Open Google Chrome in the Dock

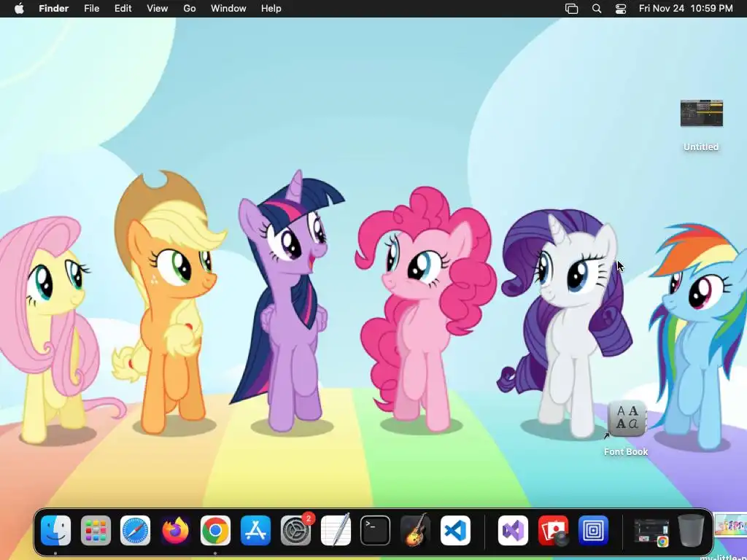pos(215,531)
